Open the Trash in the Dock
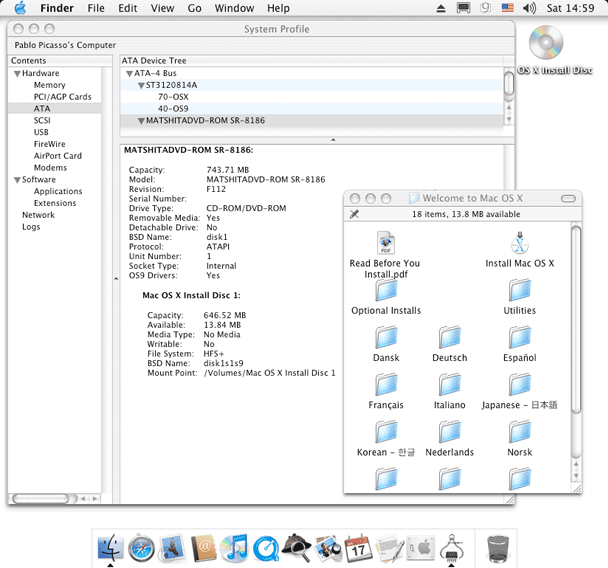The height and width of the screenshot is (568, 608). (498, 548)
